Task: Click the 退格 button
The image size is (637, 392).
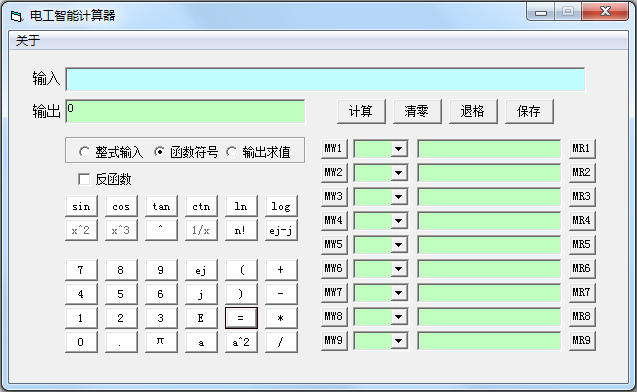Action: (473, 111)
